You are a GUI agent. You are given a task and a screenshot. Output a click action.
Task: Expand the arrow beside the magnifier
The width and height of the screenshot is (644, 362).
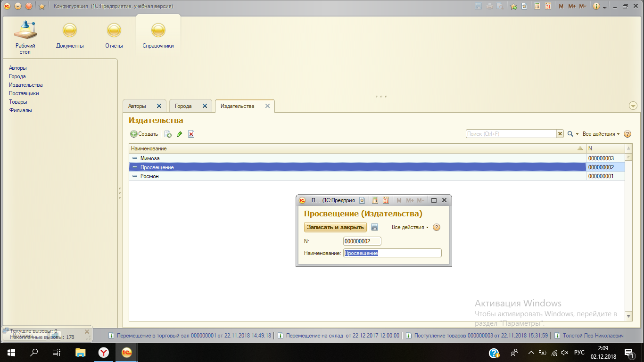577,134
